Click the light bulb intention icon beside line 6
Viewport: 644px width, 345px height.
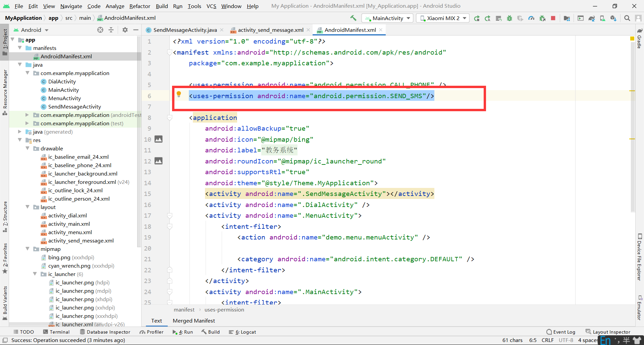(179, 94)
